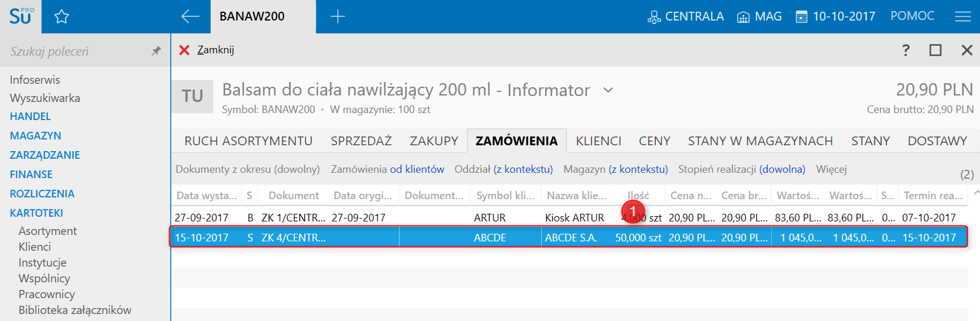Open a new tab with plus icon
Image resolution: width=980 pixels, height=321 pixels.
coord(338,16)
